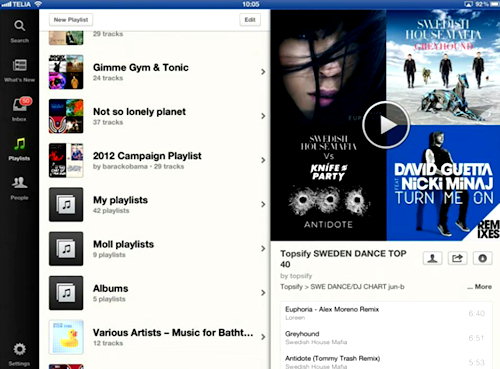This screenshot has height=369, width=500.
Task: Open the People section icon
Action: 19,183
